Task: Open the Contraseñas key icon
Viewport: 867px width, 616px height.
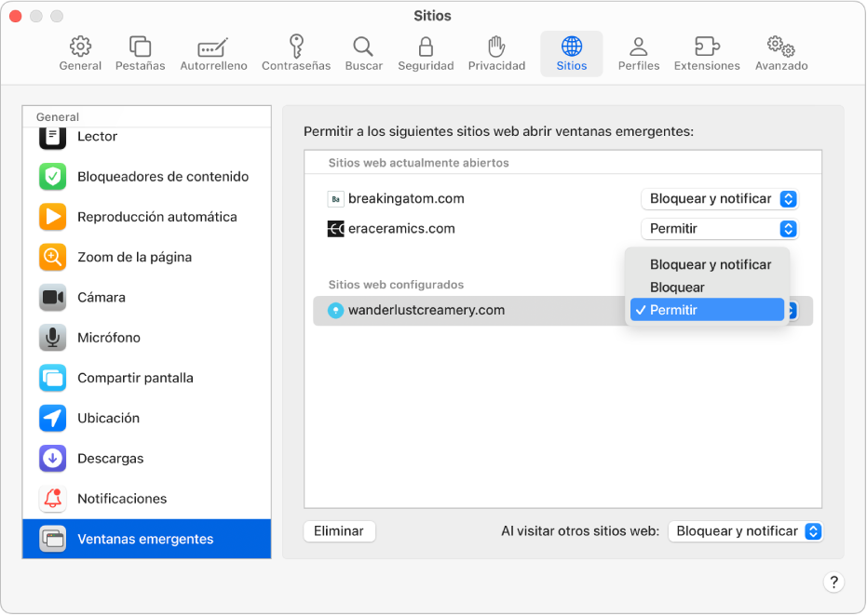Action: pyautogui.click(x=296, y=47)
